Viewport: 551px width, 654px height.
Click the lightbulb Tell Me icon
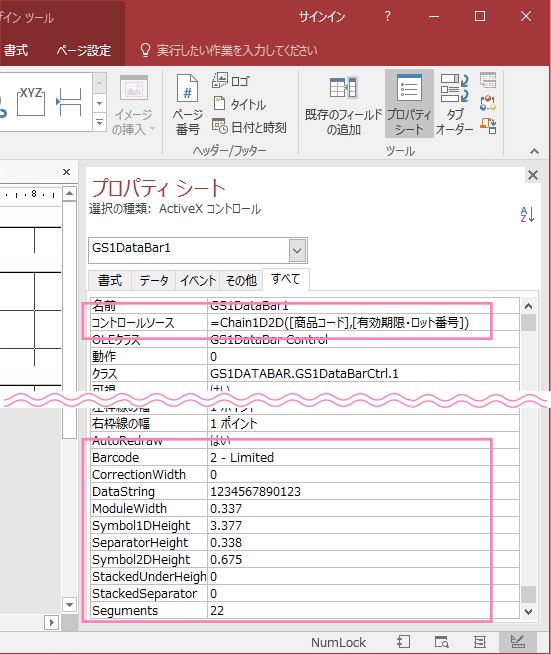tap(145, 50)
